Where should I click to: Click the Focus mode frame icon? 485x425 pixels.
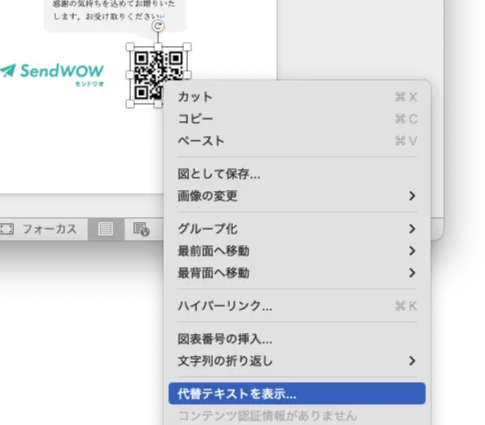7,229
